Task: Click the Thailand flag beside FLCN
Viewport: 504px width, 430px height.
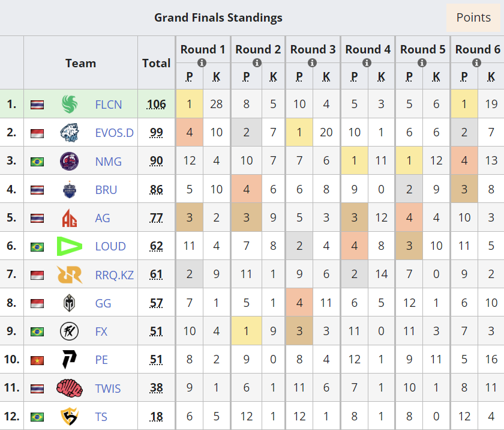Action: [x=38, y=104]
